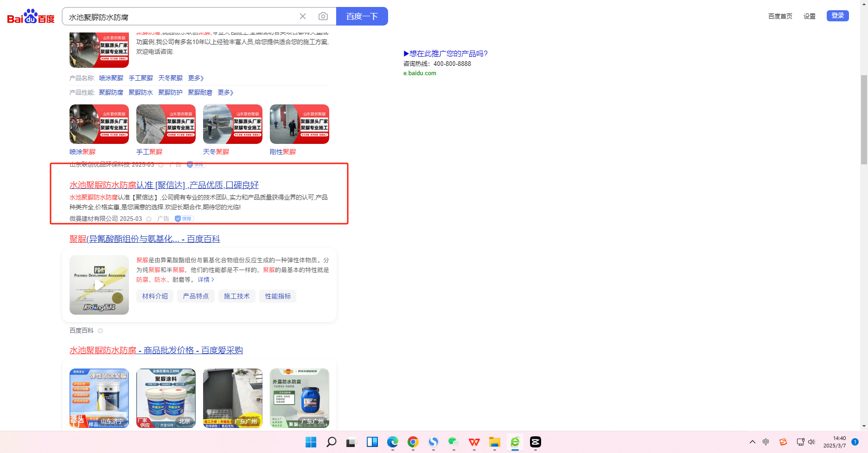Image resolution: width=868 pixels, height=453 pixels.
Task: Click the Chinese input mode indicator in the tray
Action: 766,442
